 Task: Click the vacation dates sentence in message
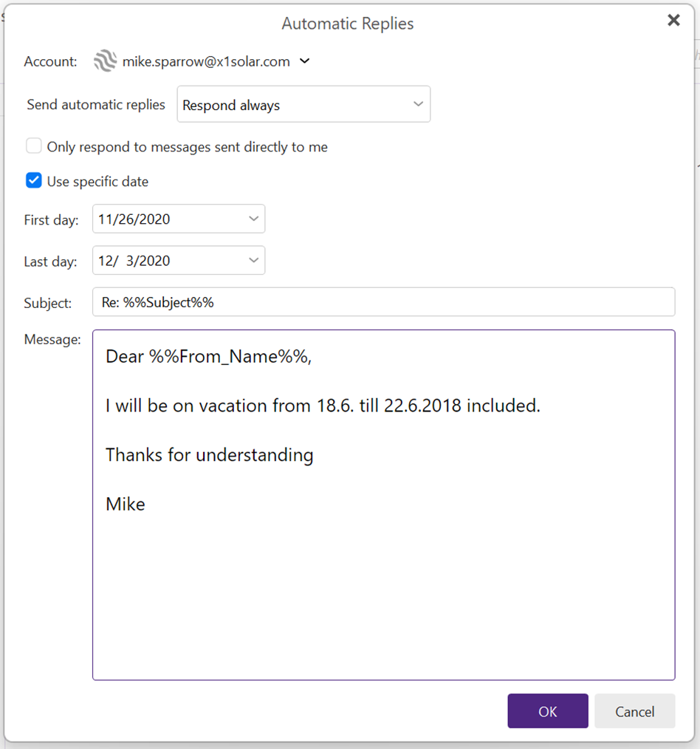pos(323,406)
